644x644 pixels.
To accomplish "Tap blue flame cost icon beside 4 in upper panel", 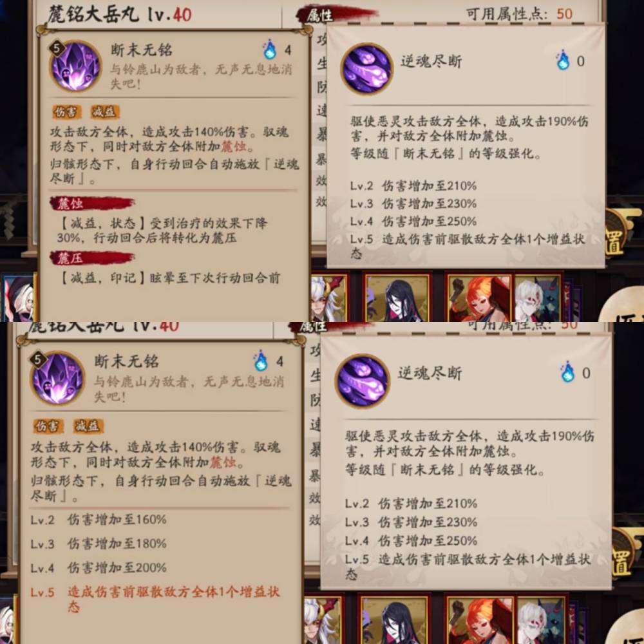I will point(270,50).
